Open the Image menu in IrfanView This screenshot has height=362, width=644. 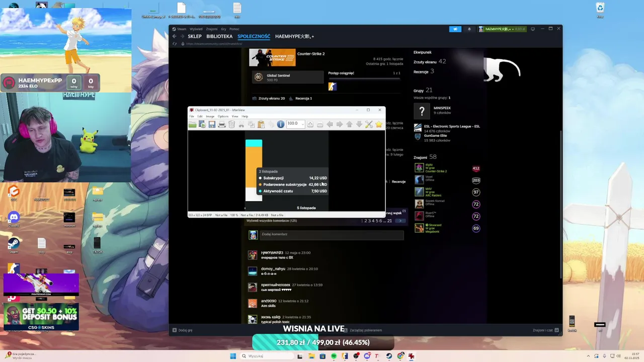click(x=210, y=116)
